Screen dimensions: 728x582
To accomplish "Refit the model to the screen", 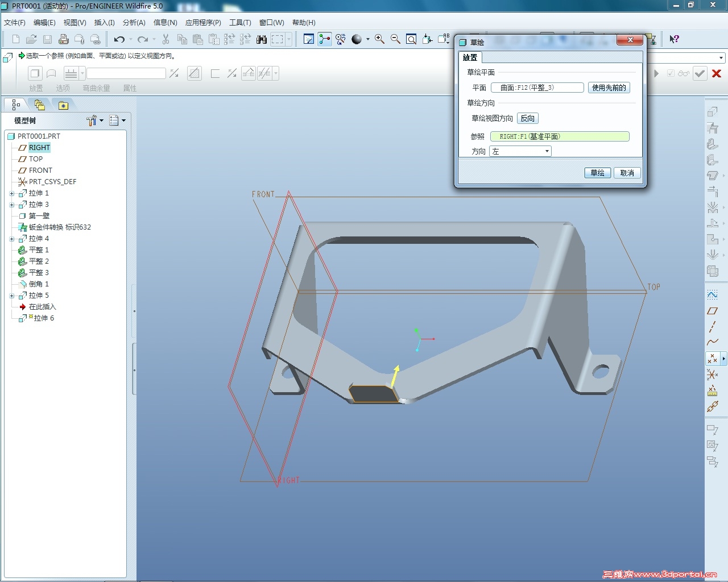I will (x=411, y=39).
